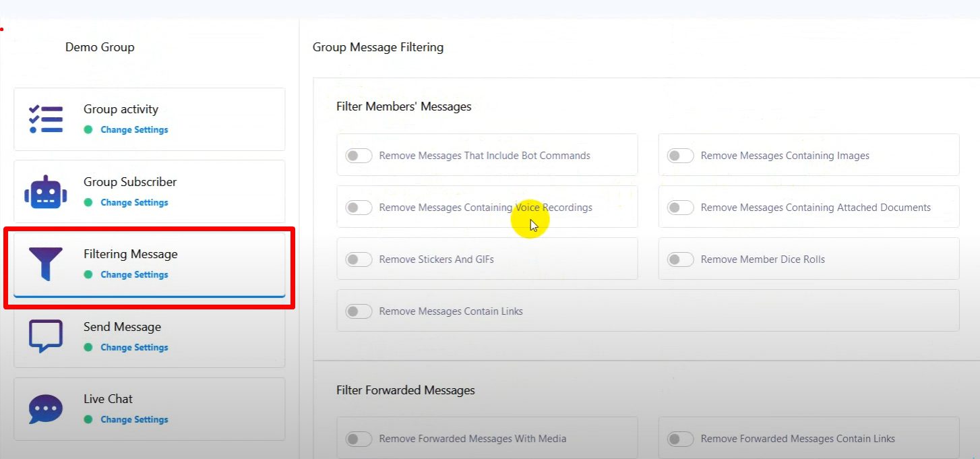Turn on Remove Messages Containing Voice Recordings
This screenshot has height=459, width=980.
359,208
